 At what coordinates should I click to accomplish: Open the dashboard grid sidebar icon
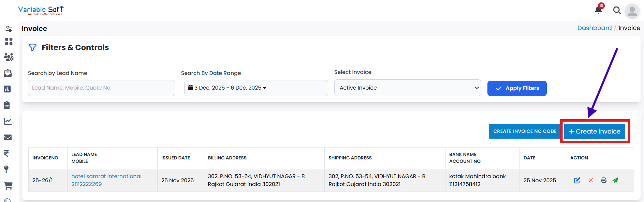coord(9,42)
